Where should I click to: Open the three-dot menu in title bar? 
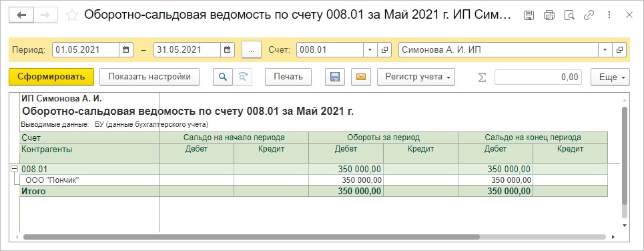pos(609,15)
